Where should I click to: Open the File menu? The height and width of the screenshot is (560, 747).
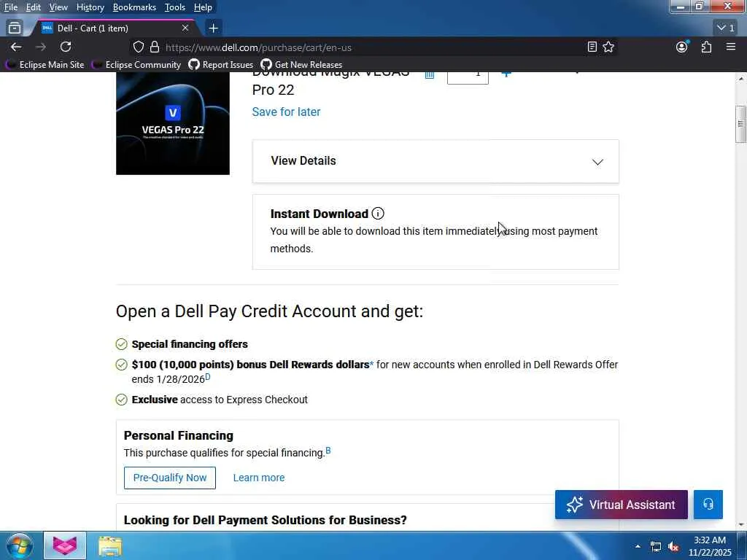click(x=10, y=7)
